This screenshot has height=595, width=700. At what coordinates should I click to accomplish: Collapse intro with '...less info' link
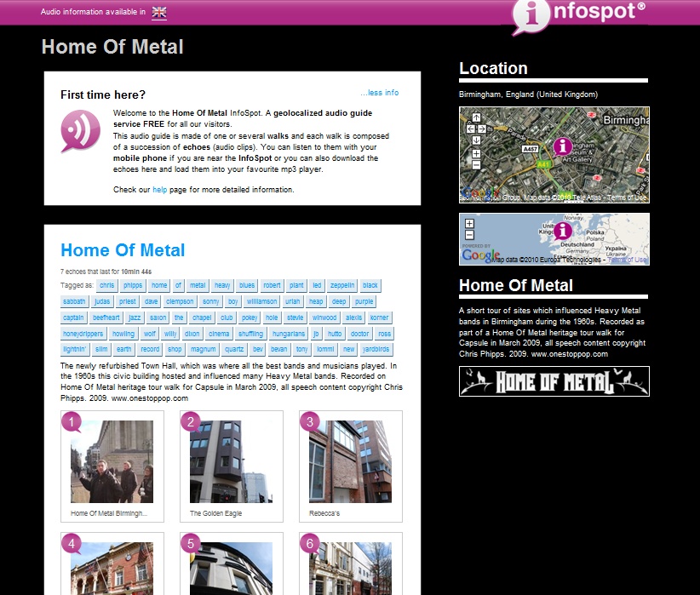(x=379, y=93)
